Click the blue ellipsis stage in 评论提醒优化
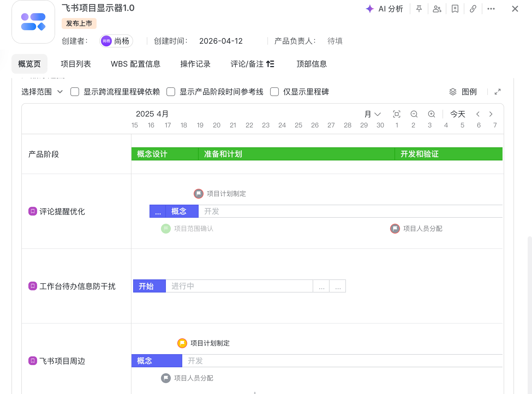Viewport: 532px width, 394px height. pyautogui.click(x=158, y=211)
